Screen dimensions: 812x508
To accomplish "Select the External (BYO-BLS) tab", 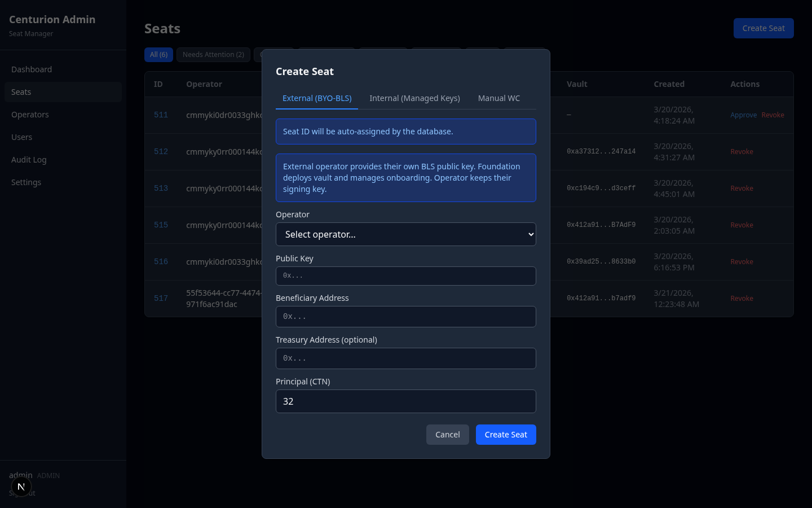I will coord(316,98).
